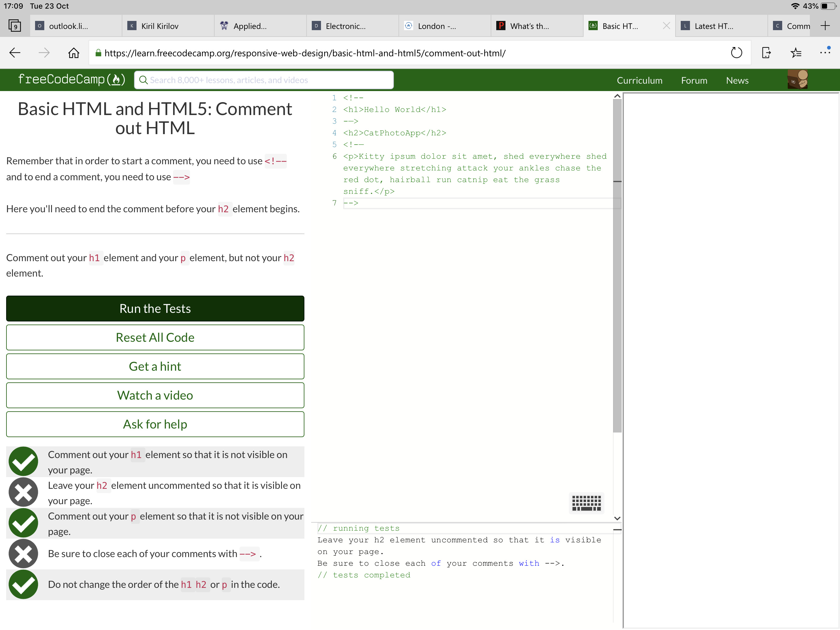840x630 pixels.
Task: Close the Basic HT... tab
Action: click(666, 26)
